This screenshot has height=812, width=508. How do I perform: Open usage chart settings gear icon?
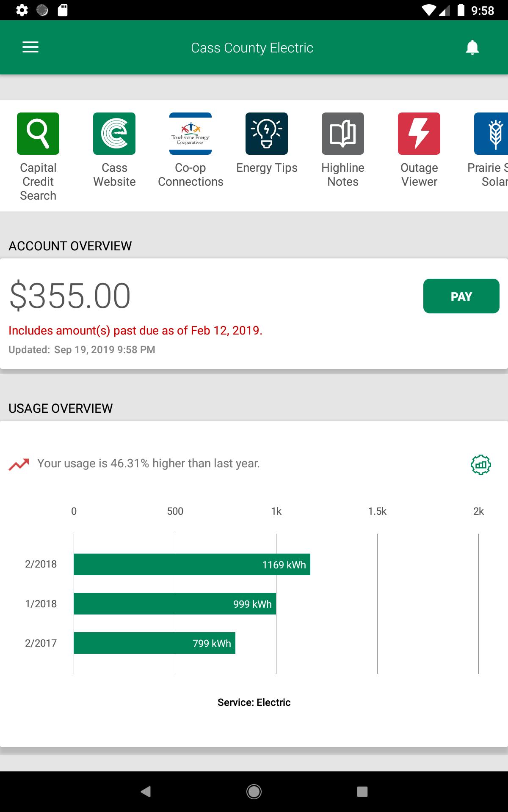(x=480, y=465)
